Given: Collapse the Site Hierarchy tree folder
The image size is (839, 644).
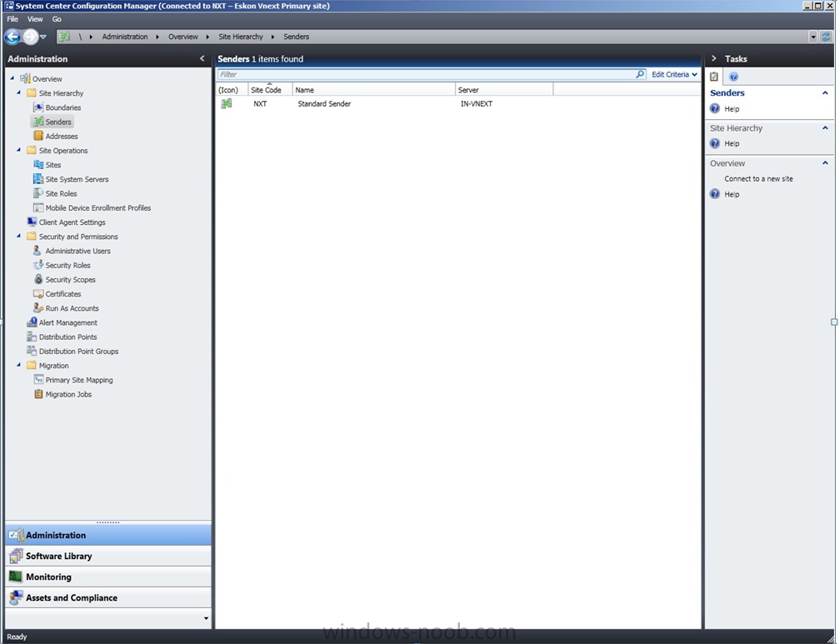Looking at the screenshot, I should point(18,92).
